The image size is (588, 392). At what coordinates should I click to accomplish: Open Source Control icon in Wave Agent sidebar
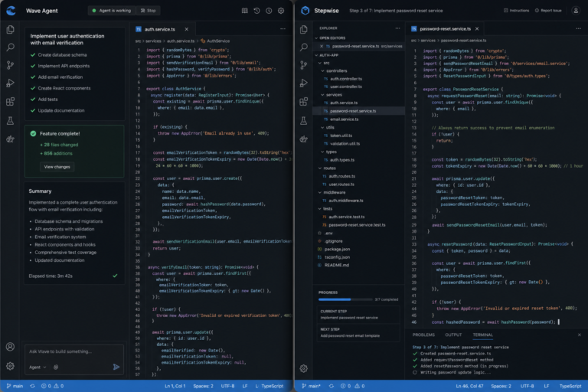pos(11,65)
